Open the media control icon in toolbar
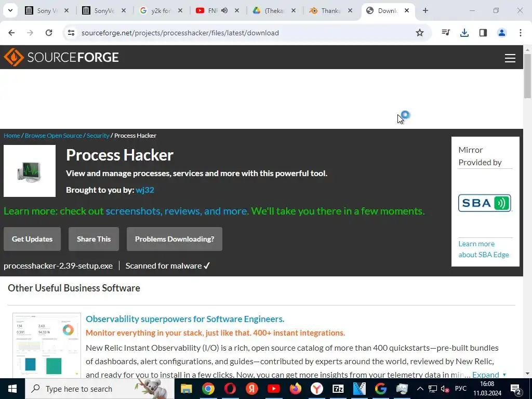Viewport: 532px width, 399px height. tap(446, 33)
